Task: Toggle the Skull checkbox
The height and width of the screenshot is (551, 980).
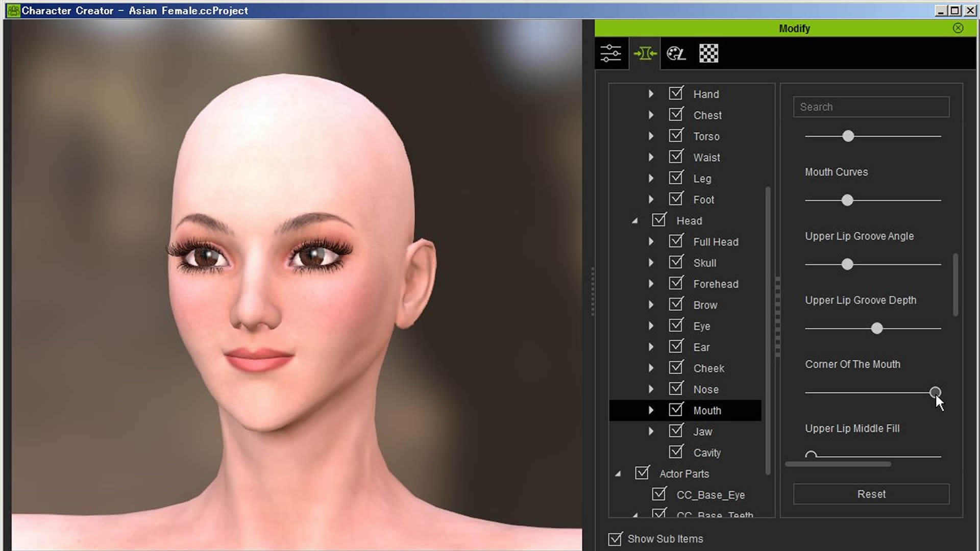Action: point(676,262)
